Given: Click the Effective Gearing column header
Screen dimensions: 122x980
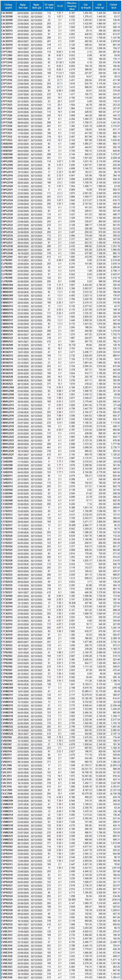Looking at the screenshot, I should point(71,6).
